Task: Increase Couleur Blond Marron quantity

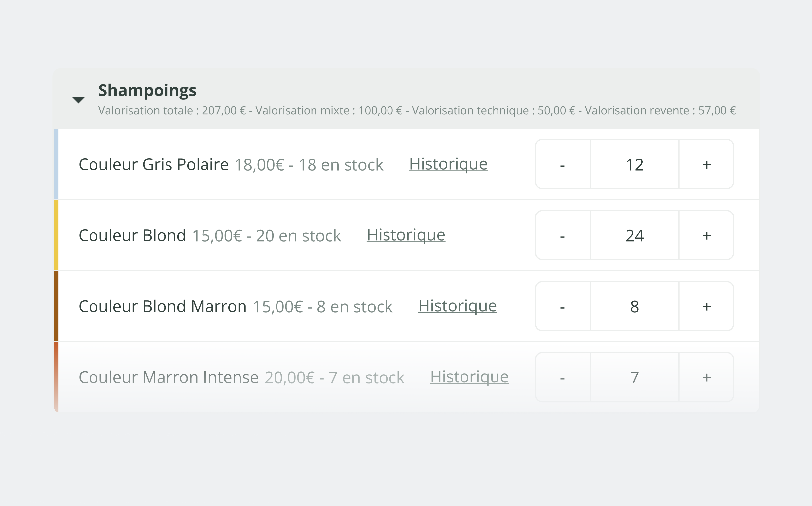Action: pyautogui.click(x=706, y=306)
